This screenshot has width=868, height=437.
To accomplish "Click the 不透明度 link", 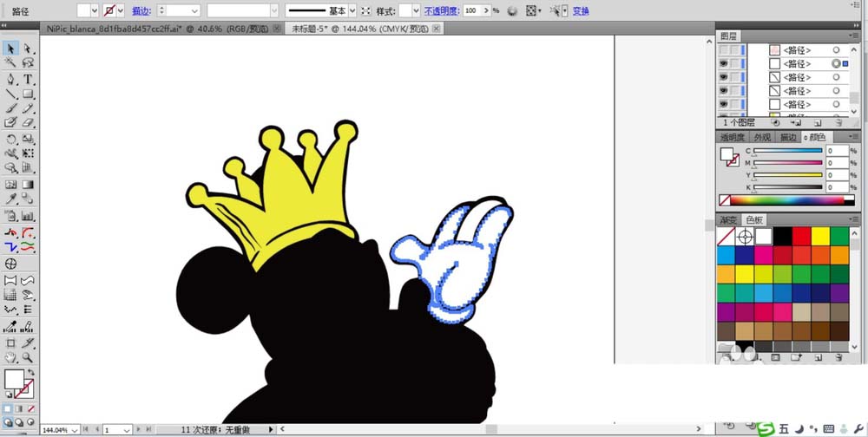I will 442,10.
